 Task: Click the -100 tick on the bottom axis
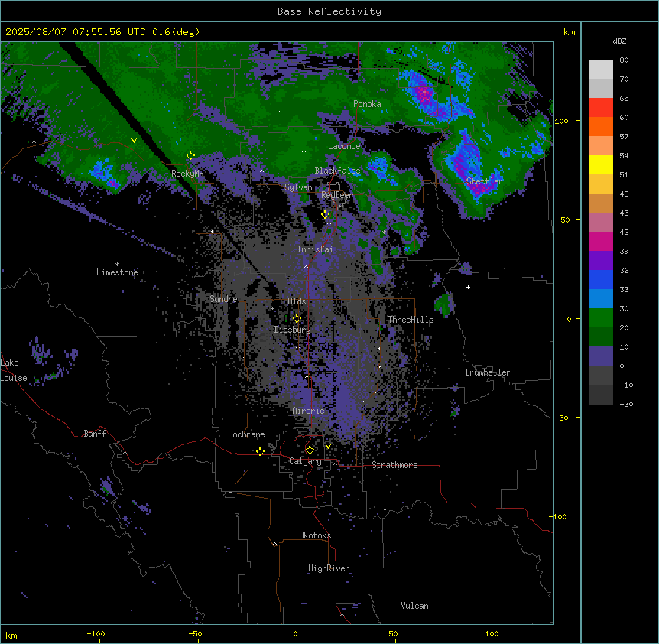(96, 633)
